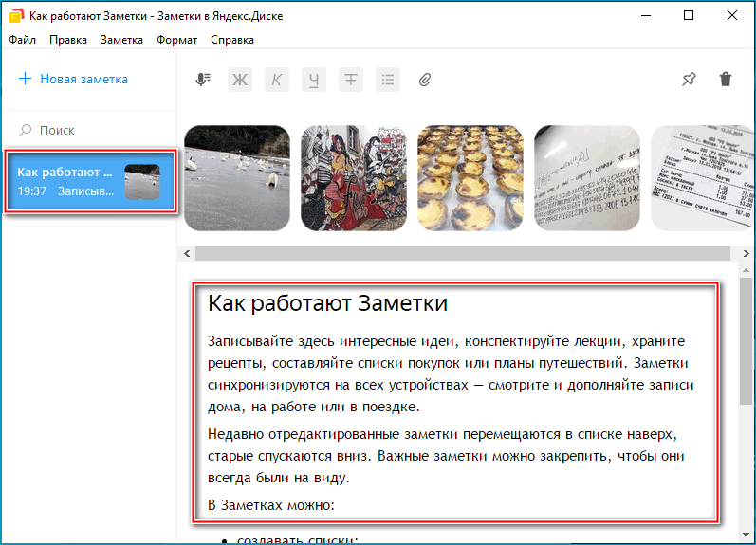756x545 pixels.
Task: Click the search magnifier icon
Action: (25, 130)
